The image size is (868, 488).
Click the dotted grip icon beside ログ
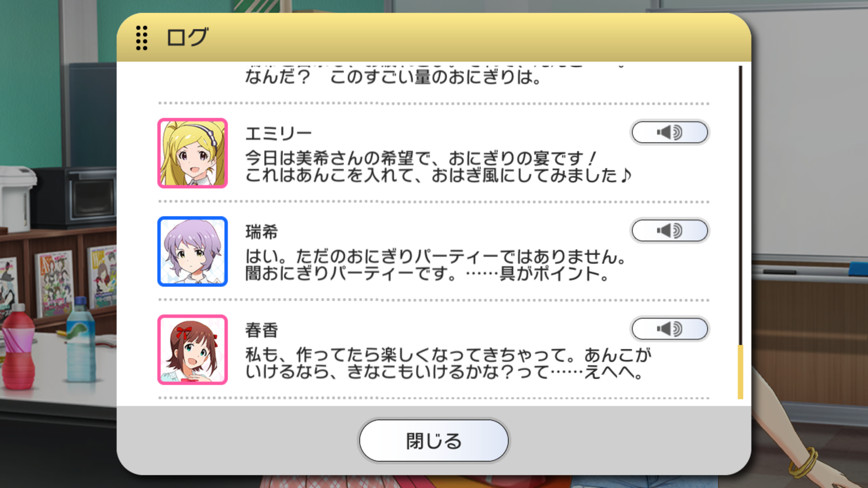click(x=142, y=38)
